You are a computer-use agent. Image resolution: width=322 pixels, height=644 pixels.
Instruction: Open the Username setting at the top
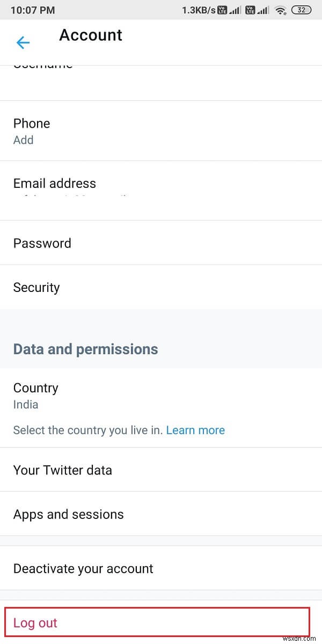tap(42, 65)
